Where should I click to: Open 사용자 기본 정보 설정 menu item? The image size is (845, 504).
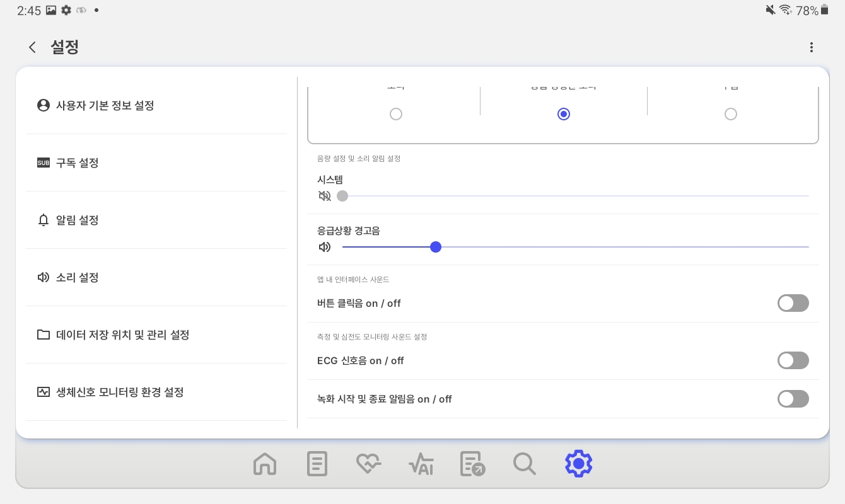tap(156, 105)
